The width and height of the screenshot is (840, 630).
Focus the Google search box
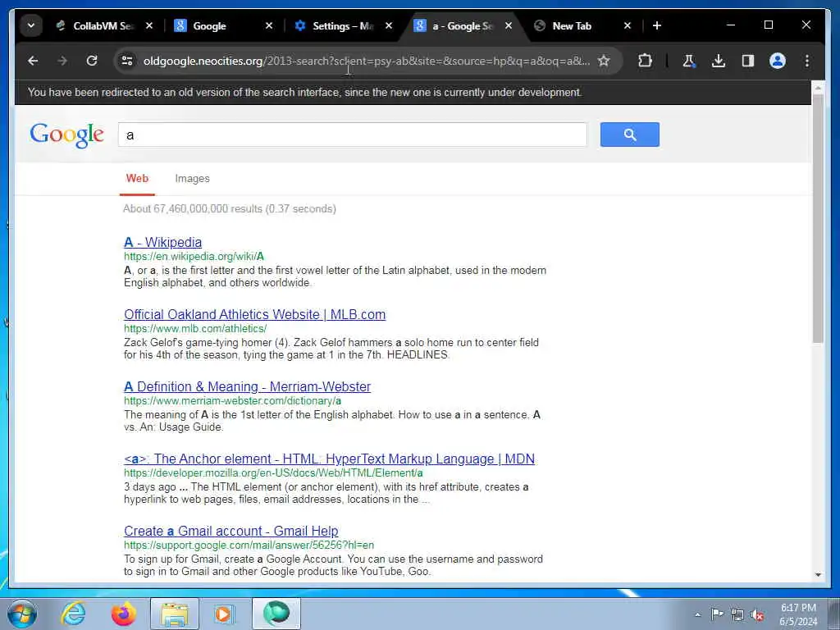pos(353,135)
